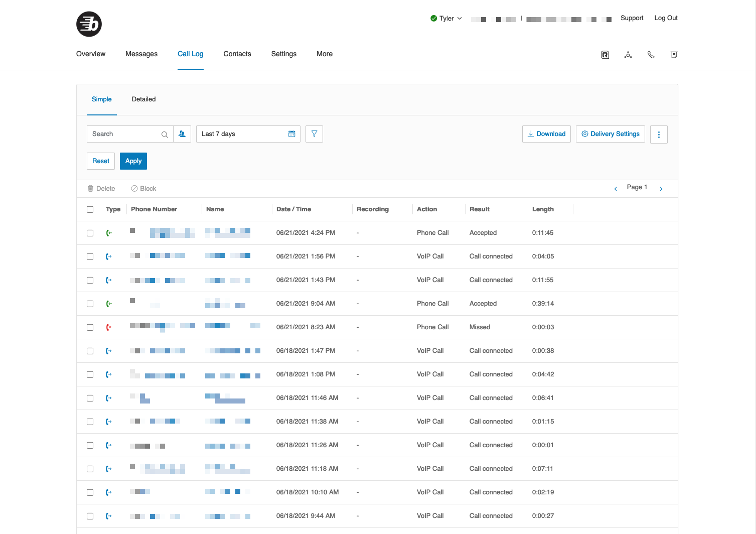Go to next page using right chevron

(x=661, y=189)
